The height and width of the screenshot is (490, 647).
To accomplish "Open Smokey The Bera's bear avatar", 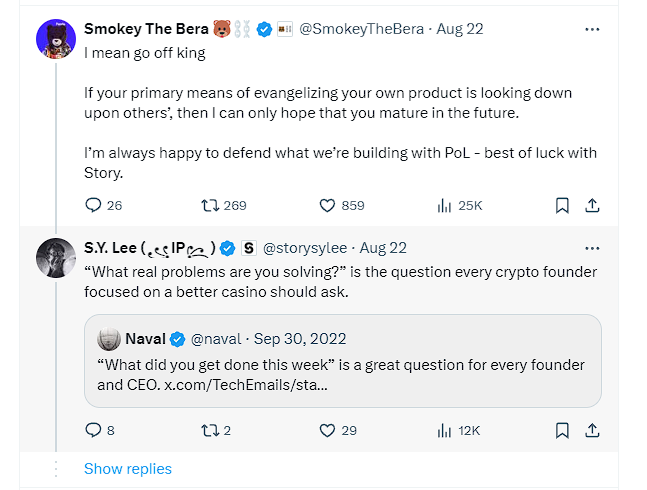I will pyautogui.click(x=55, y=41).
